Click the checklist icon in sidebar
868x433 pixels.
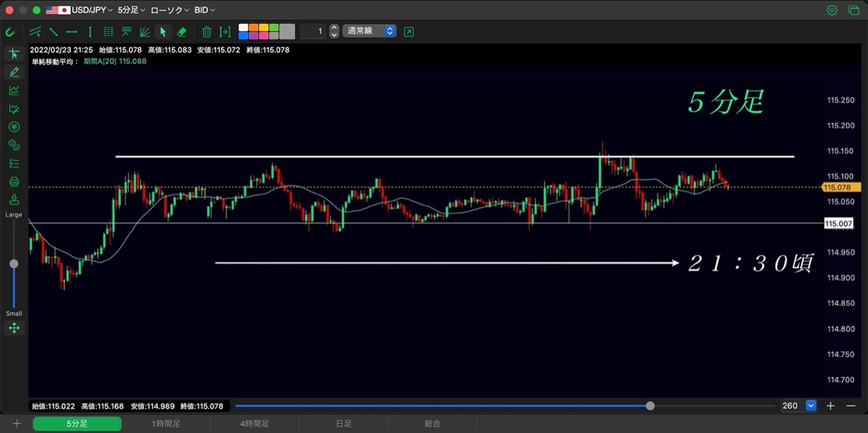click(x=14, y=163)
